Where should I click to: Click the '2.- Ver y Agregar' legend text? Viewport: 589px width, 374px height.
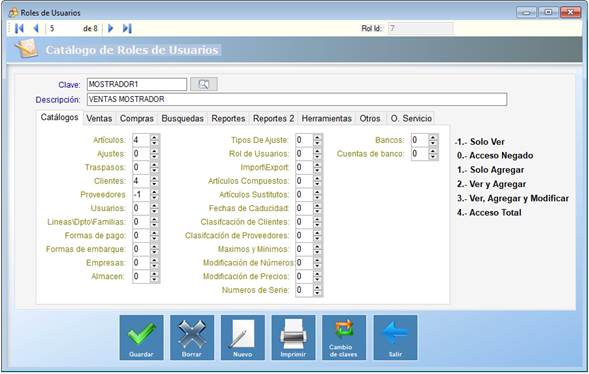tap(491, 184)
